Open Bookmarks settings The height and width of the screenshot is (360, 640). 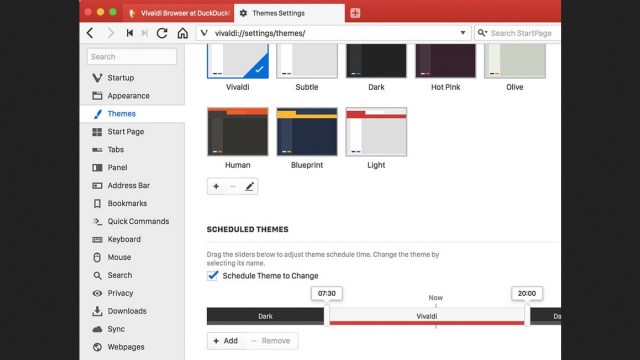[132, 203]
